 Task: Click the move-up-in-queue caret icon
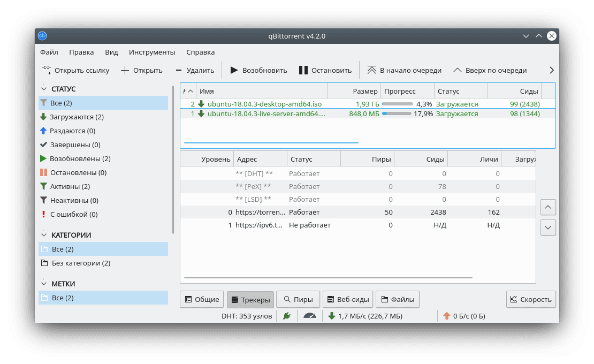(458, 71)
